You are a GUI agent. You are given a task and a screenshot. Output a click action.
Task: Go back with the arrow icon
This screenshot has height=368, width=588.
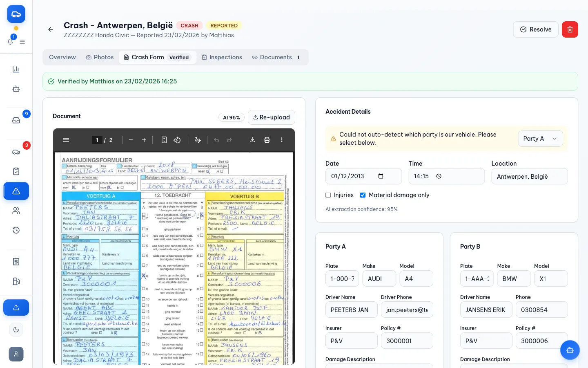51,29
